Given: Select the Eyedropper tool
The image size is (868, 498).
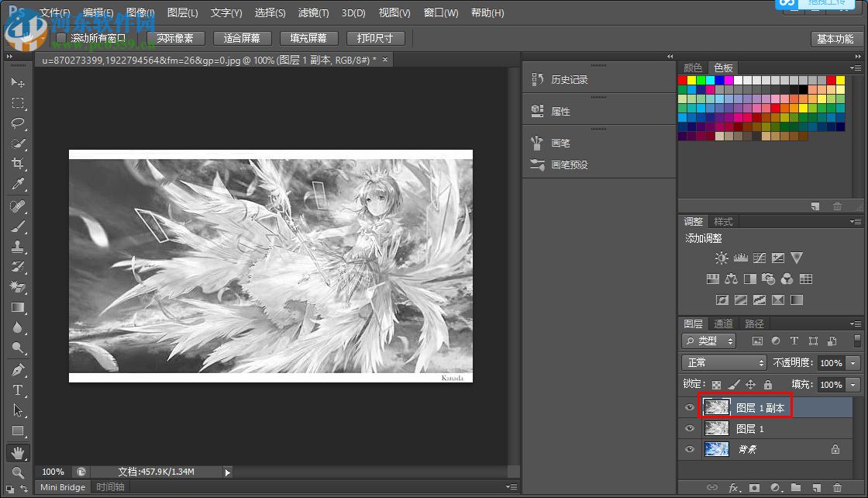Looking at the screenshot, I should coord(18,184).
